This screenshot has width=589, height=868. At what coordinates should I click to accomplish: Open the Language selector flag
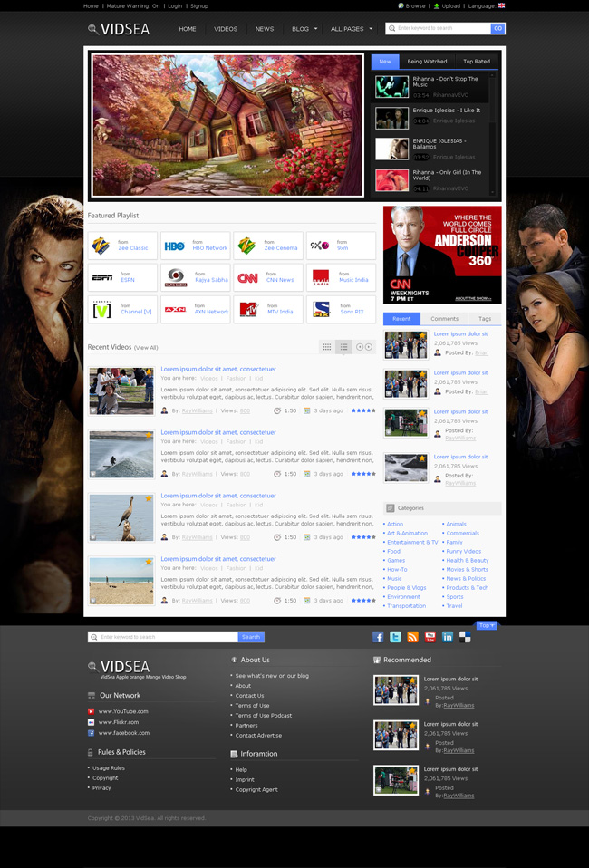pyautogui.click(x=501, y=6)
